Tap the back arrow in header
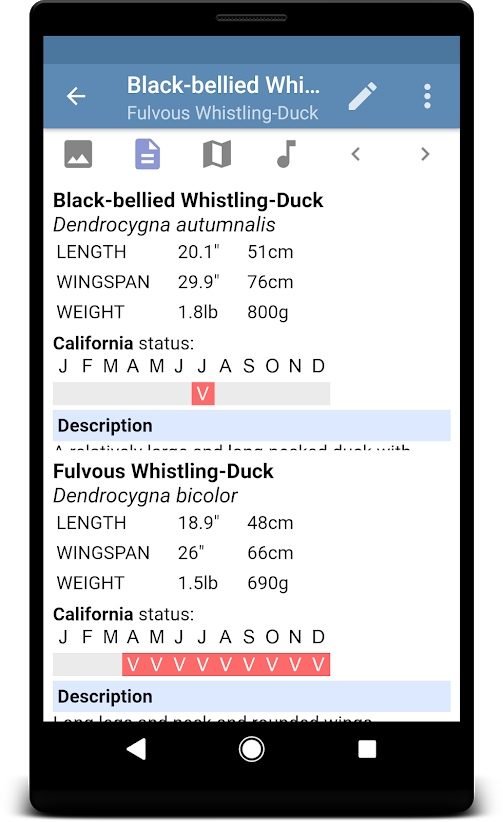Viewport: 503px width, 822px height. (x=76, y=96)
